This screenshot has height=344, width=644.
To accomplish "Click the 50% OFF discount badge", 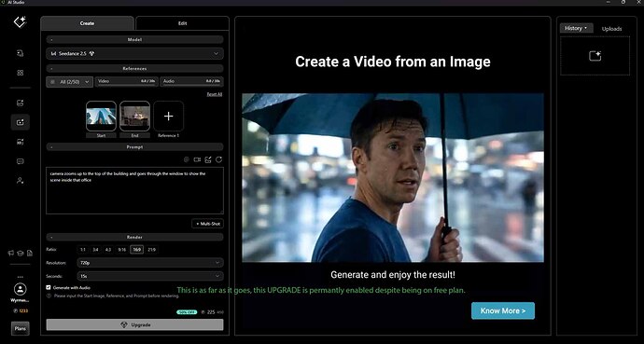I will [187, 312].
